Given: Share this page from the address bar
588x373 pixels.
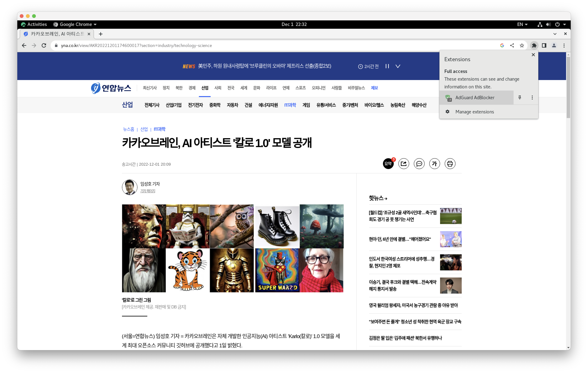Looking at the screenshot, I should tap(512, 45).
